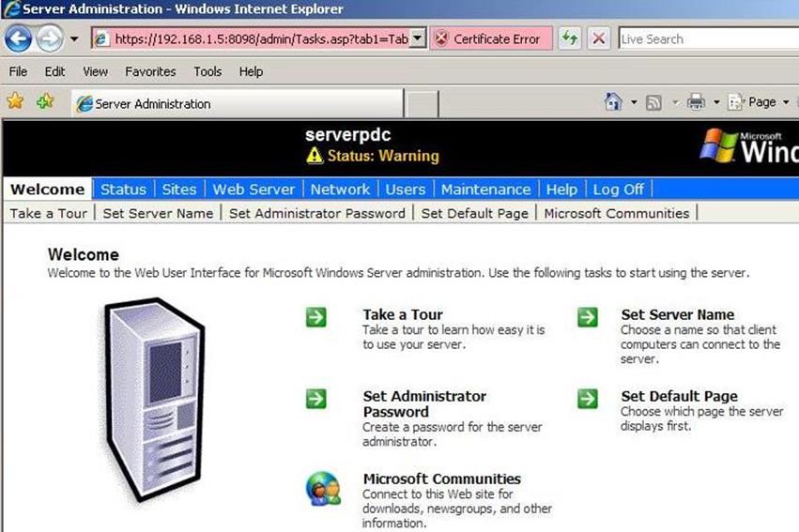This screenshot has width=799, height=532.
Task: Click the Microsoft Communities globe icon
Action: click(323, 489)
